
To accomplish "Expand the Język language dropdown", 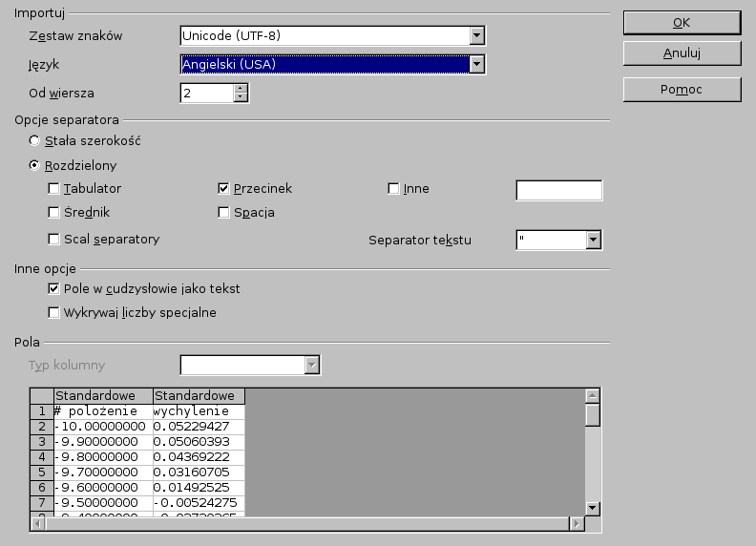I will click(477, 64).
